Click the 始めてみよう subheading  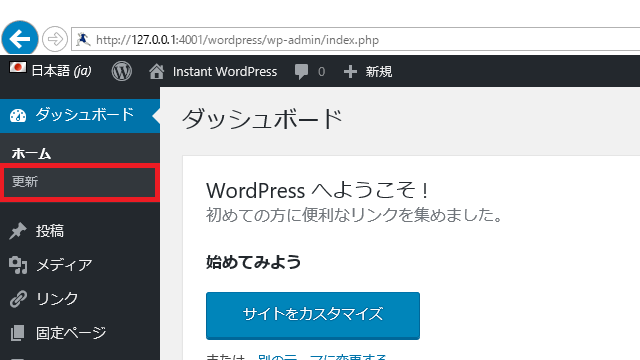tap(253, 262)
